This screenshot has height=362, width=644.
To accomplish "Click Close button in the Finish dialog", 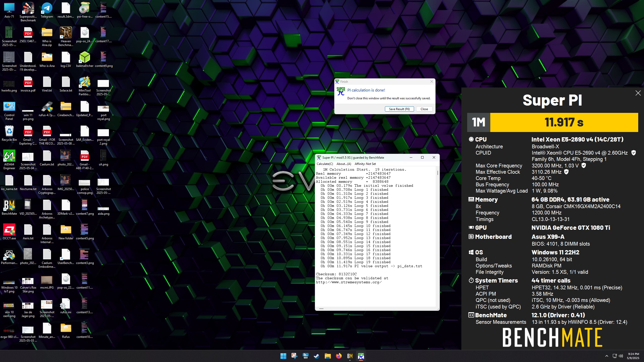I will [x=424, y=109].
